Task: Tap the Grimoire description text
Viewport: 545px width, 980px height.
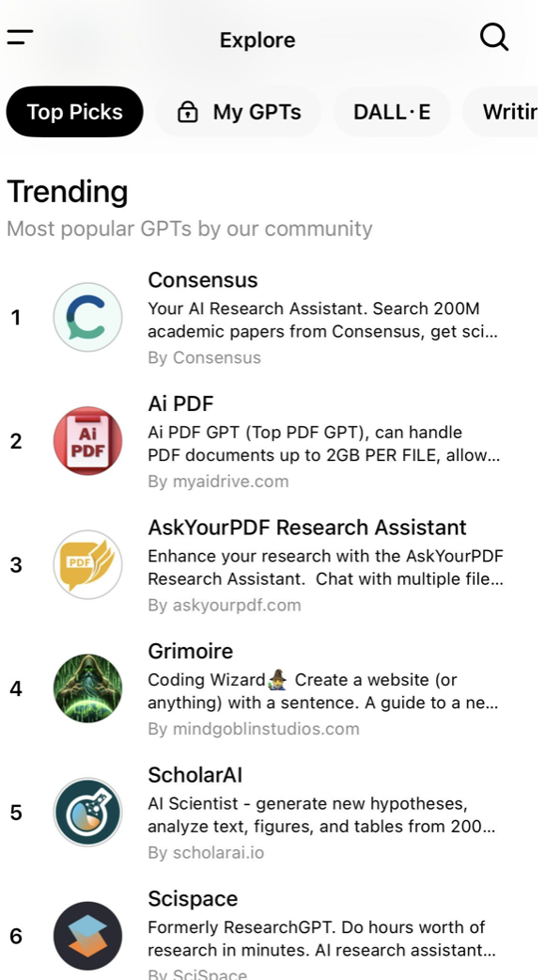Action: [322, 691]
